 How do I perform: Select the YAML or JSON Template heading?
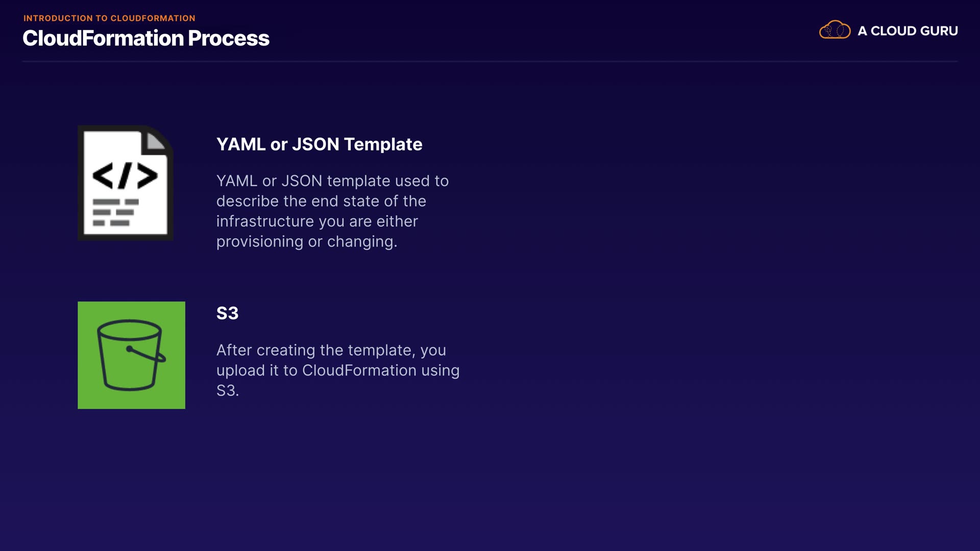click(319, 144)
